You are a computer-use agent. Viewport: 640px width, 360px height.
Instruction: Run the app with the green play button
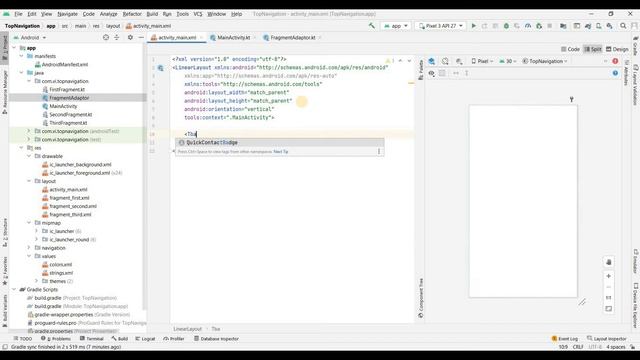473,26
